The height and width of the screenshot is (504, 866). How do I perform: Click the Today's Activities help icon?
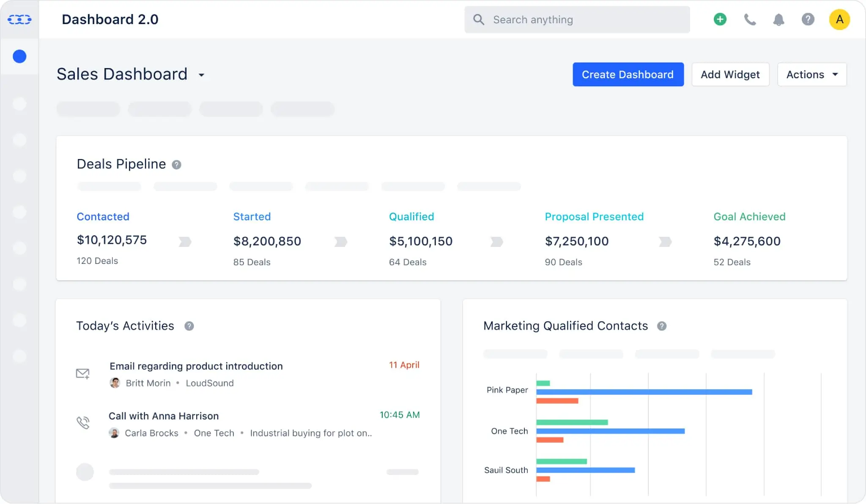coord(190,326)
